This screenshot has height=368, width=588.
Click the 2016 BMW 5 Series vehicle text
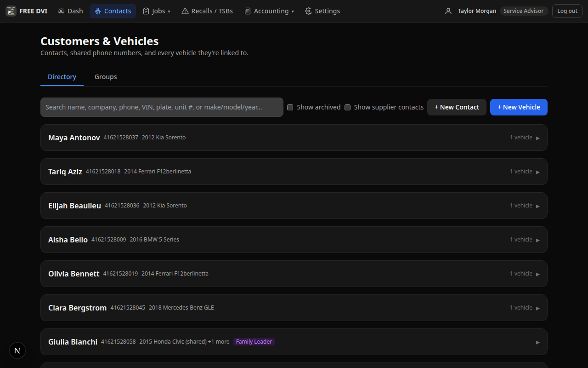(x=154, y=240)
